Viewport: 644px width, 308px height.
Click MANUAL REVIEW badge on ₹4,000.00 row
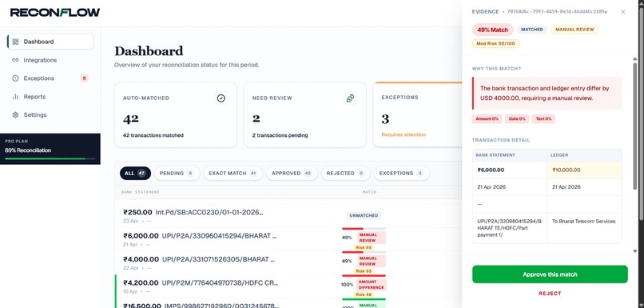point(371,261)
